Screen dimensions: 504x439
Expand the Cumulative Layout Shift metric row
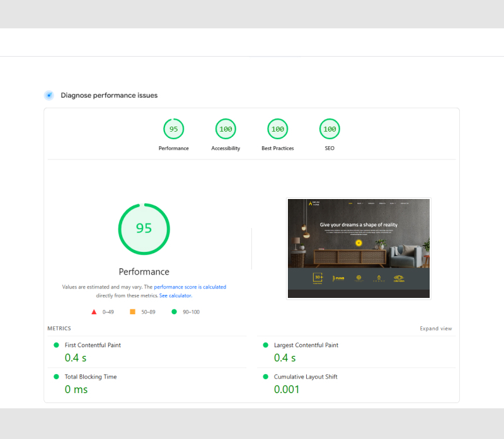pyautogui.click(x=305, y=377)
